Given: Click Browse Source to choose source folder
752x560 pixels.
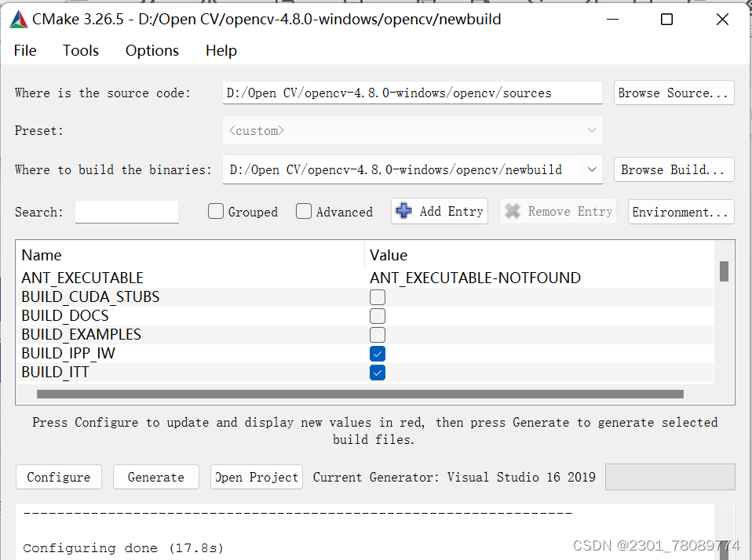Looking at the screenshot, I should click(674, 93).
